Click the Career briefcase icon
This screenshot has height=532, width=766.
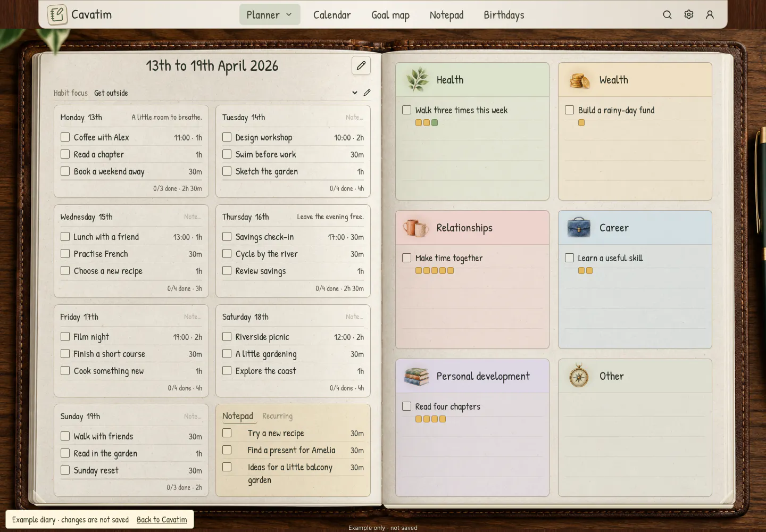coord(579,227)
